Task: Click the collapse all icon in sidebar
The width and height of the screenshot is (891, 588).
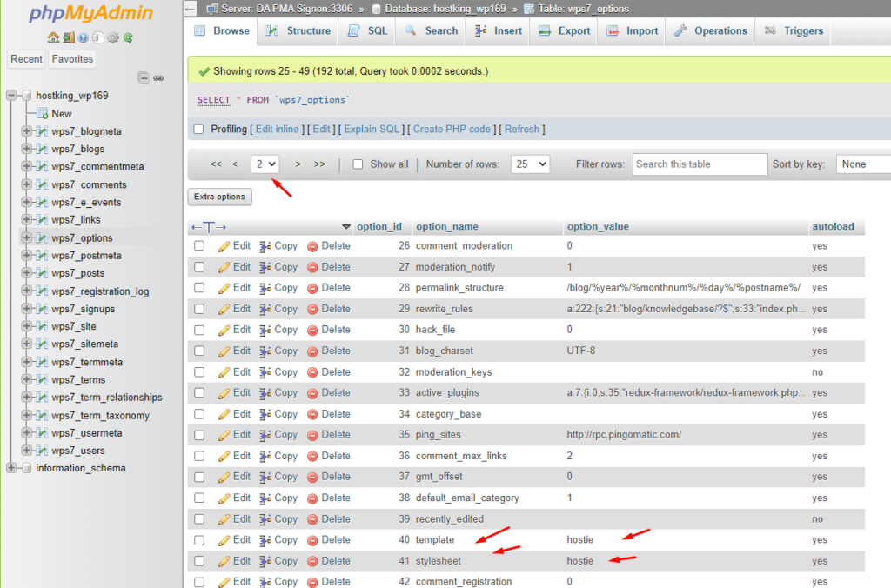Action: [x=144, y=77]
